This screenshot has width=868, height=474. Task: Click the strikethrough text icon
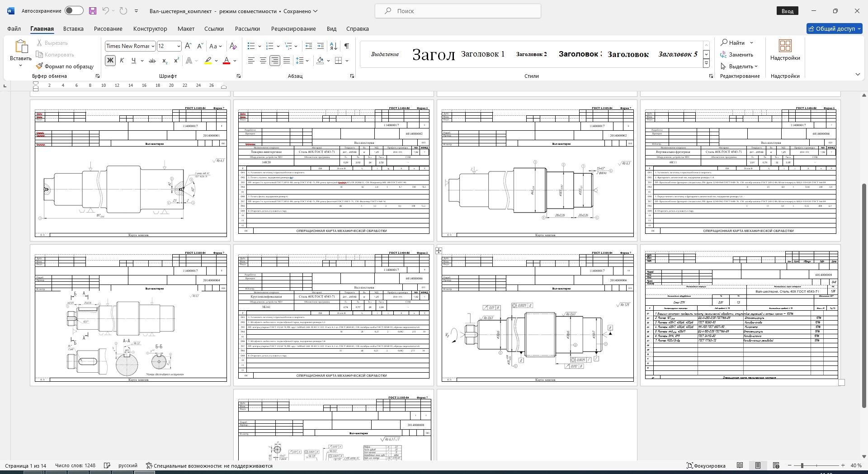(152, 61)
